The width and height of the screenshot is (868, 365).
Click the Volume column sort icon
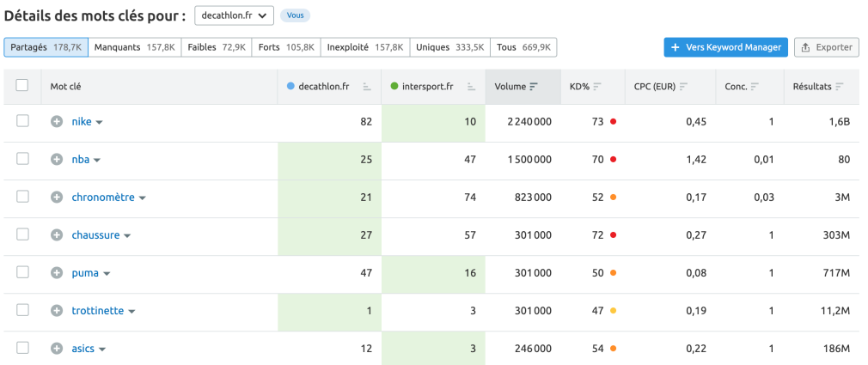tap(534, 87)
